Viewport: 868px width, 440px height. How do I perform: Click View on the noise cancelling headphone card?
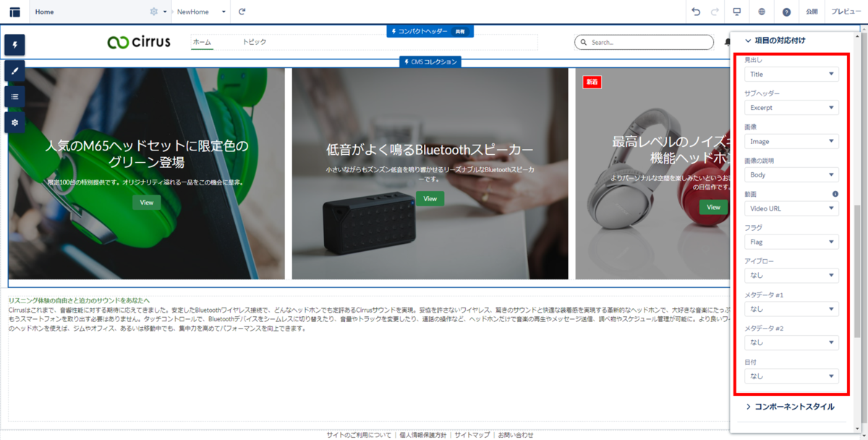713,207
